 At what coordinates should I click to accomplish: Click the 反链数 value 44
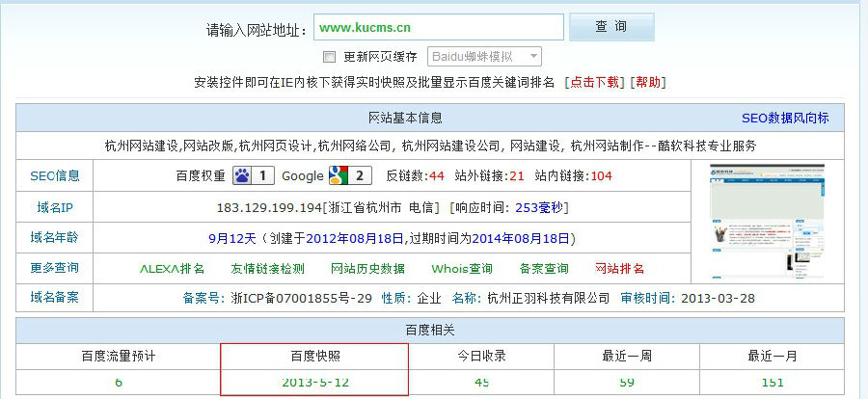[437, 176]
